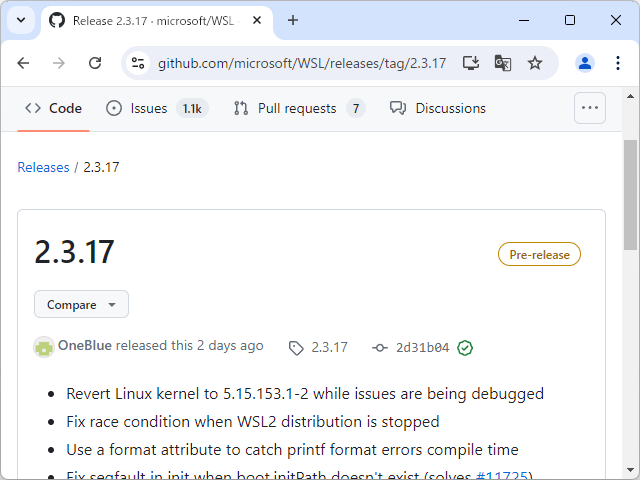
Task: Translate this page icon
Action: pos(502,63)
